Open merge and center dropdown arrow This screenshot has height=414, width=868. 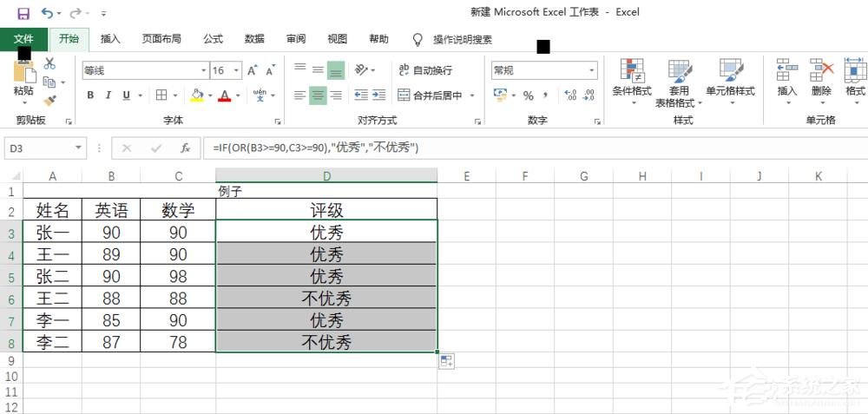pos(472,95)
